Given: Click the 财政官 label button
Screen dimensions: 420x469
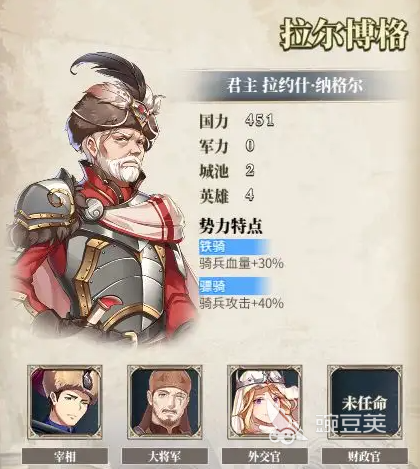Looking at the screenshot, I should [365, 456].
